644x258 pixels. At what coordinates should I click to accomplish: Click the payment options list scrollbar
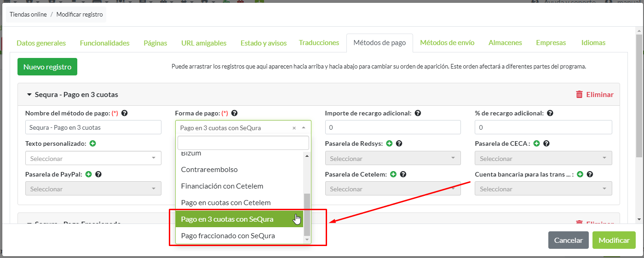307,214
